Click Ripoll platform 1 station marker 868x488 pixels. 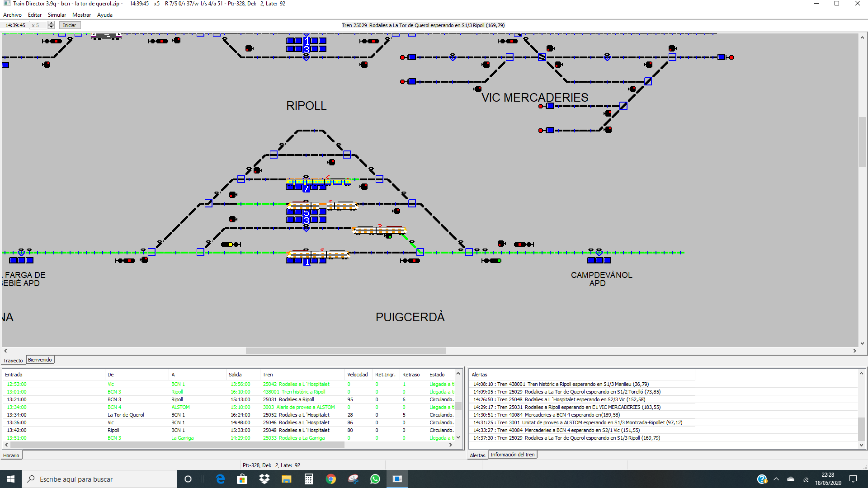click(306, 261)
